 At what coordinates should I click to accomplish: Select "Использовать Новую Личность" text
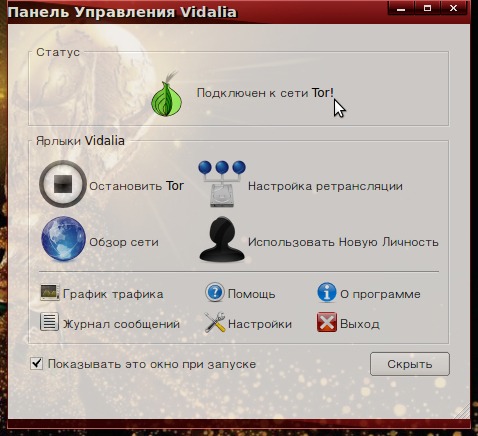tap(343, 242)
